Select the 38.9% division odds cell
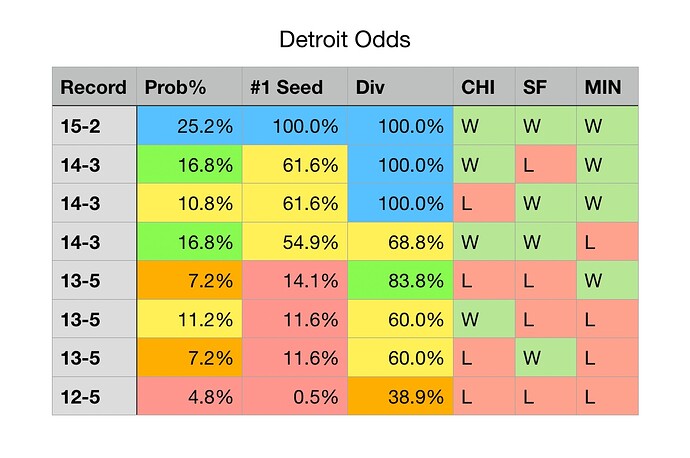The image size is (690, 458). point(399,395)
